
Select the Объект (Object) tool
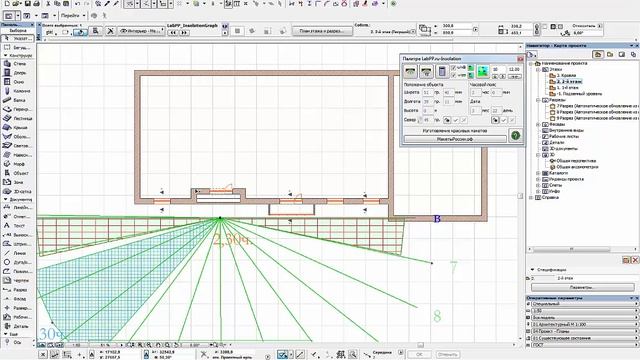click(x=16, y=173)
